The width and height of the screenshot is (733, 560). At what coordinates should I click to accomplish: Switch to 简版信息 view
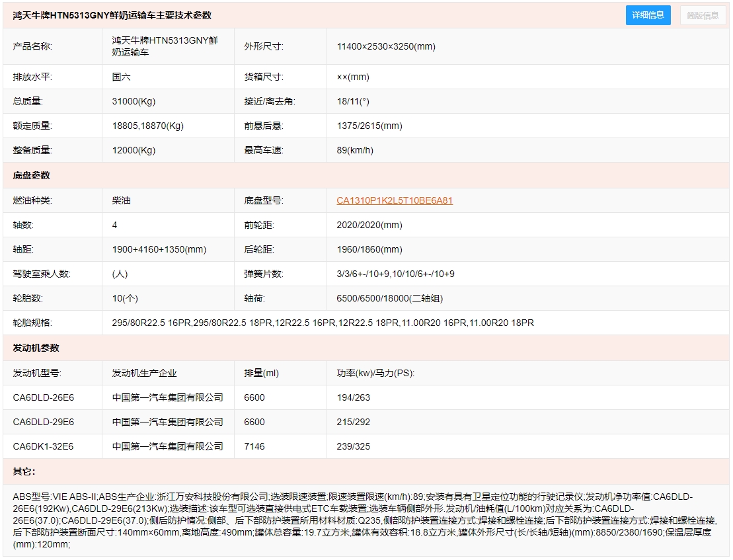703,15
